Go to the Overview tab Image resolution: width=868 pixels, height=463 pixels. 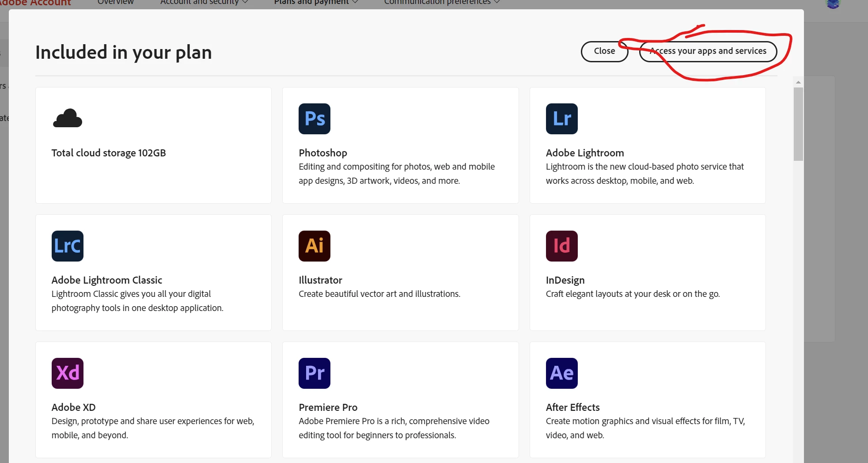click(115, 2)
